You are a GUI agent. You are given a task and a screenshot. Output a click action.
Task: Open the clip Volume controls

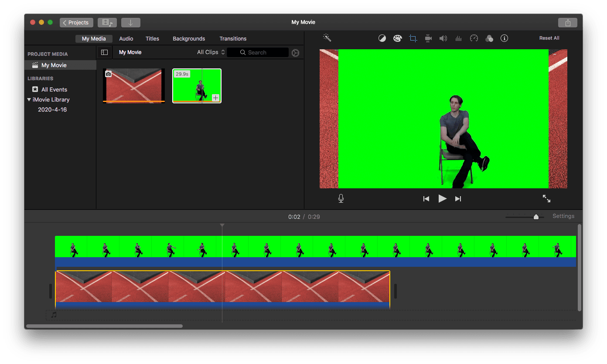(443, 38)
